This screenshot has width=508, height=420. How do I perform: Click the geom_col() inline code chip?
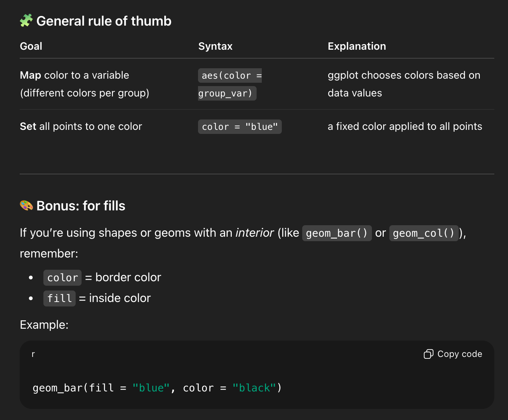coord(423,233)
